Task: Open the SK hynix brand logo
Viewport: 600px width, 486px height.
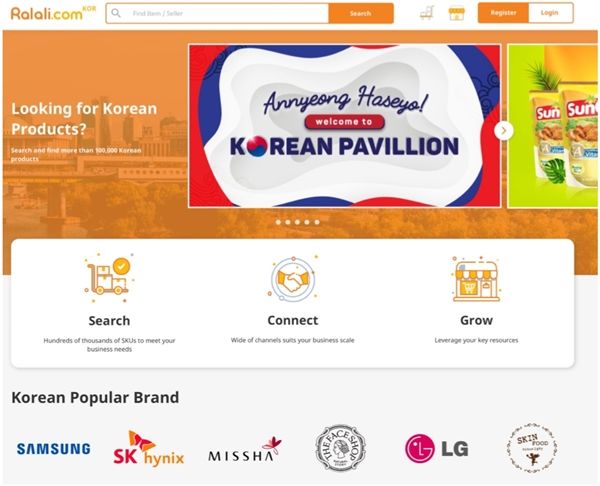Action: (148, 448)
